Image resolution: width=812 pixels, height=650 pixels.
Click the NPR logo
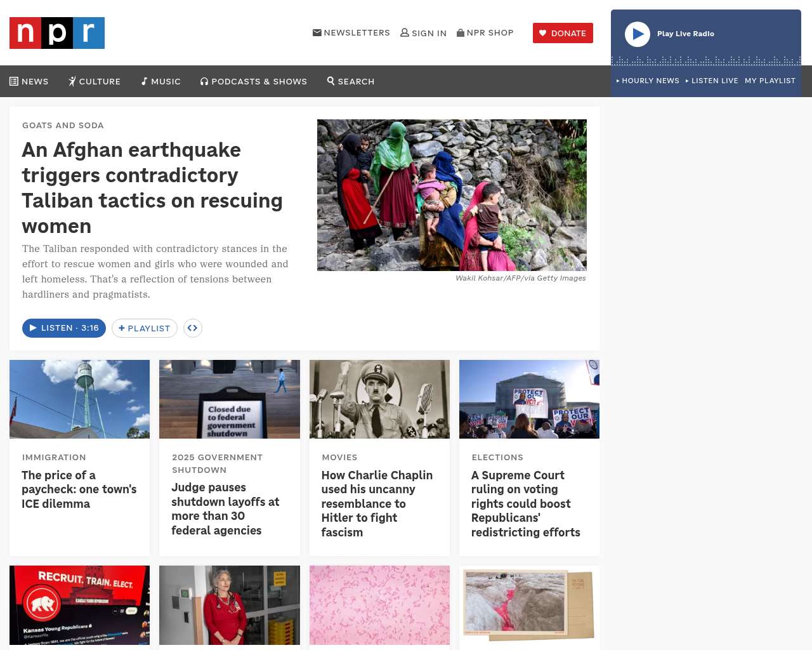coord(57,33)
